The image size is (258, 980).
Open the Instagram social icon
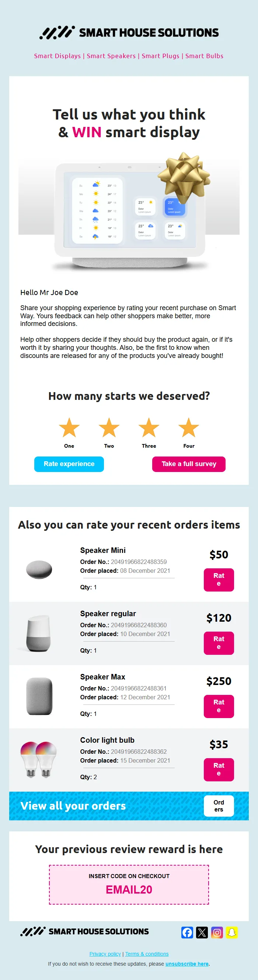click(x=217, y=933)
